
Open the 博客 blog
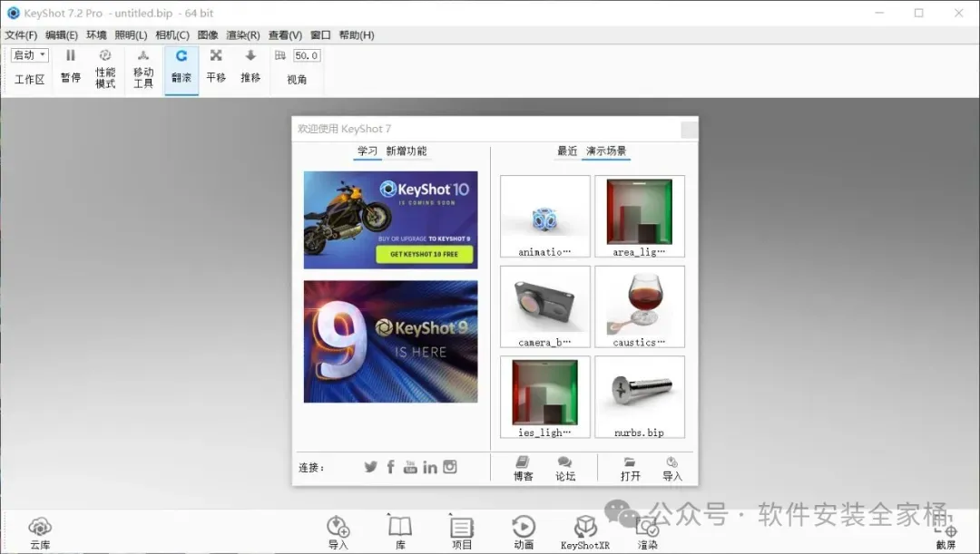click(x=524, y=469)
